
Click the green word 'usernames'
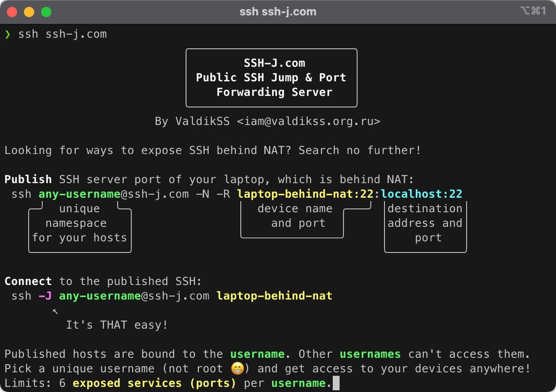[370, 354]
